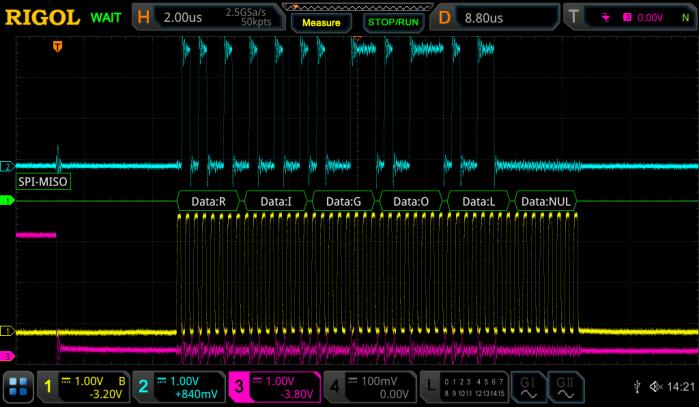
Task: Toggle the beeper sound icon
Action: coord(656,386)
